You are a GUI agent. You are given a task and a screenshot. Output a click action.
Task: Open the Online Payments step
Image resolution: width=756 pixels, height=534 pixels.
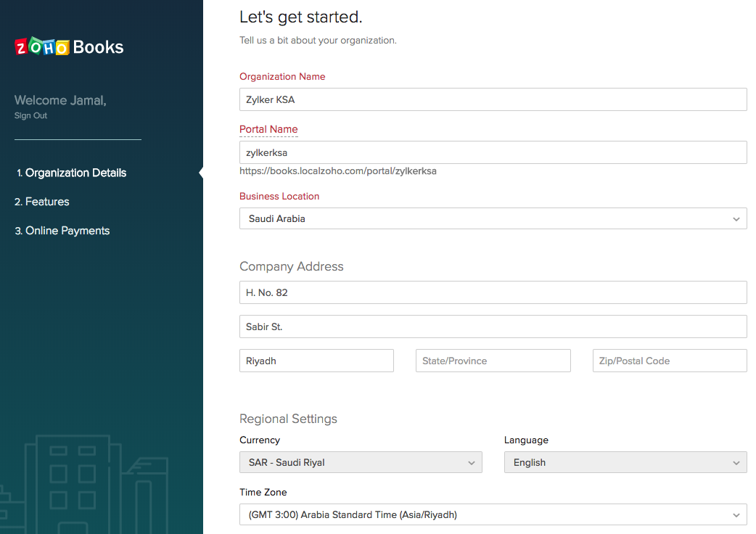point(62,231)
